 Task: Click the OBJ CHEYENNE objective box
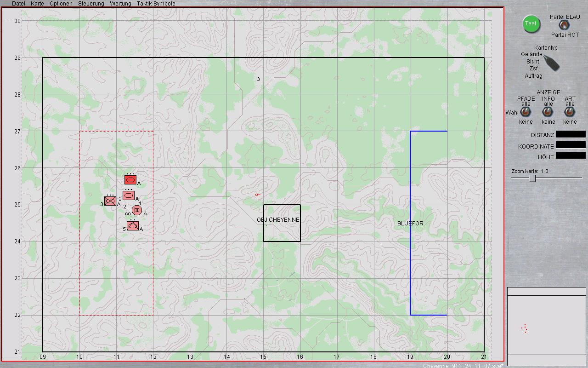[282, 223]
